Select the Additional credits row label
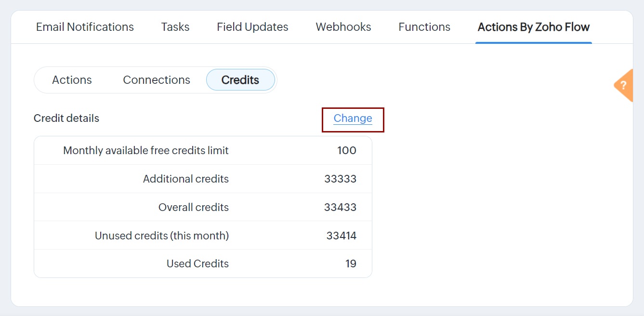This screenshot has height=316, width=644. coord(186,179)
